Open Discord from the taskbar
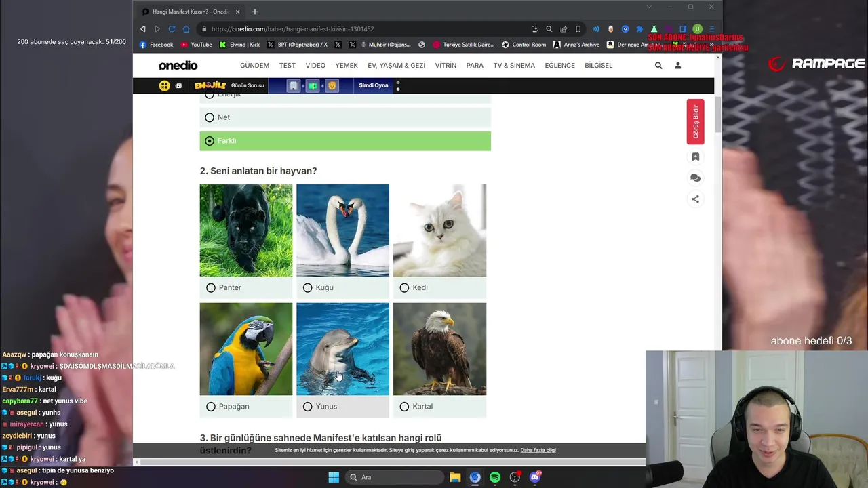 tap(535, 477)
